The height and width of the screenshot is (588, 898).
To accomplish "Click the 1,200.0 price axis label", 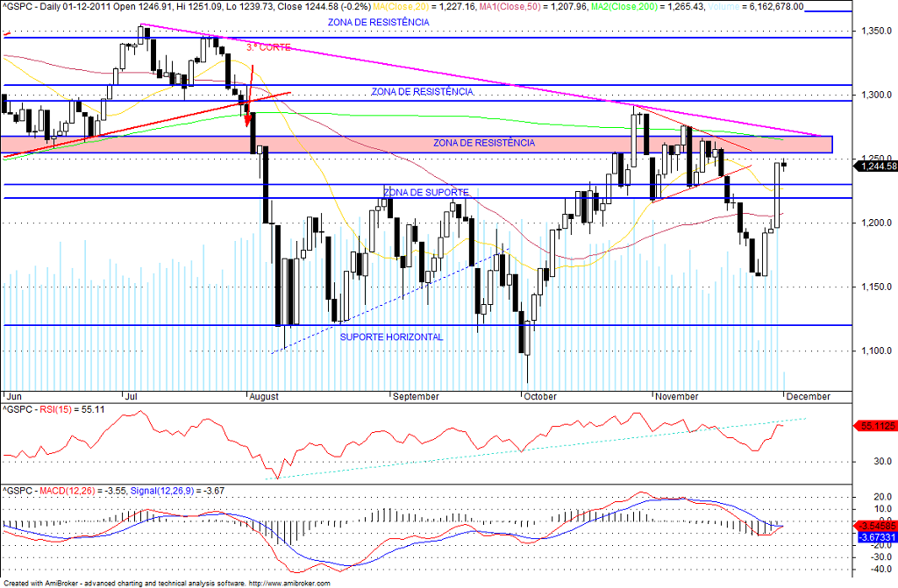I will pyautogui.click(x=876, y=223).
